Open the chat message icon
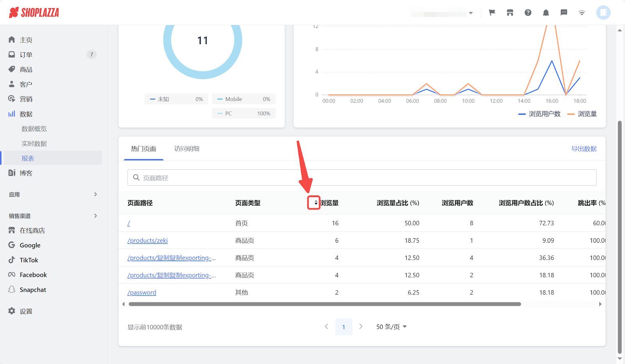 (564, 12)
